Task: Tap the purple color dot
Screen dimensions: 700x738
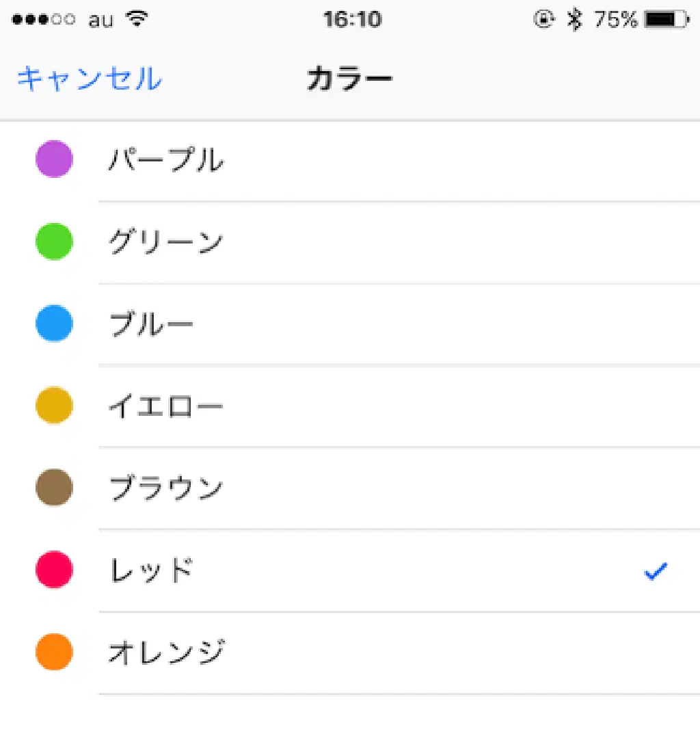Action: point(54,159)
